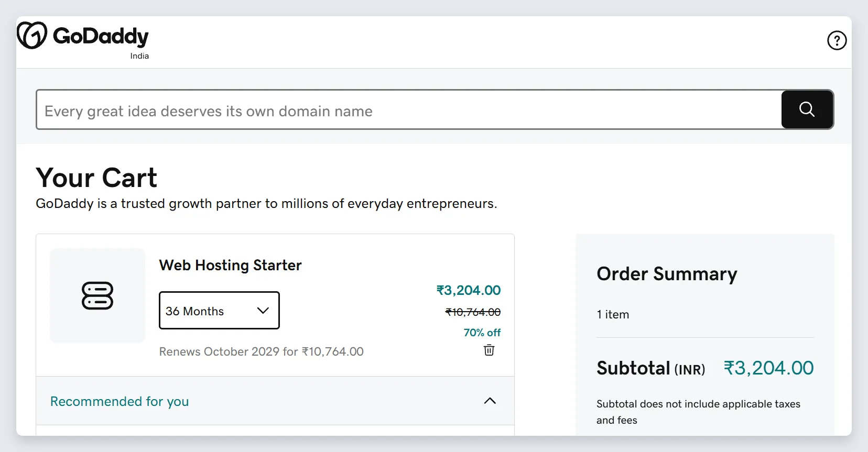Click the taxes and fees disclaimer text
Screen dimensions: 868x452
698,412
